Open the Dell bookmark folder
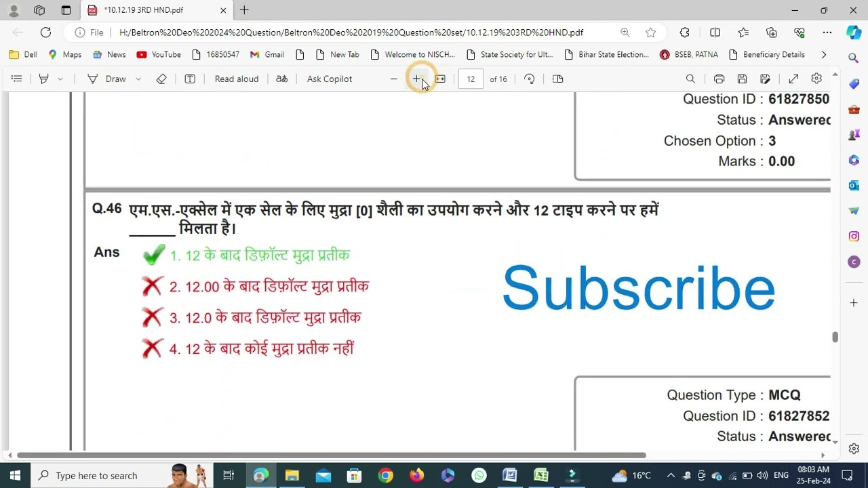The width and height of the screenshot is (868, 488). [23, 54]
